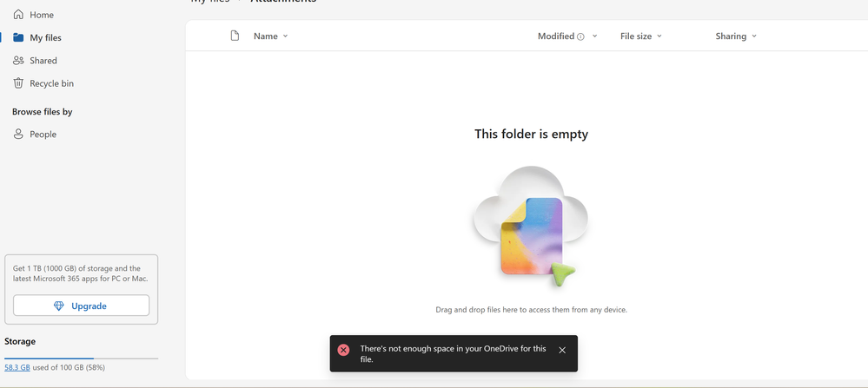The image size is (868, 388).
Task: Open the 58.3 GB storage link
Action: pyautogui.click(x=17, y=367)
